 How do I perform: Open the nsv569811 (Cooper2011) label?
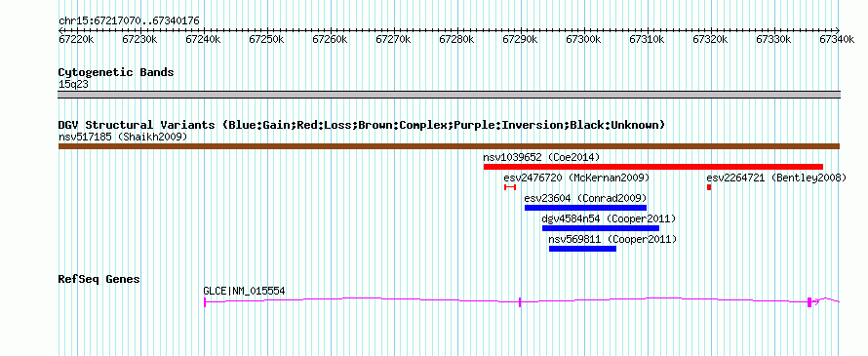click(x=612, y=239)
